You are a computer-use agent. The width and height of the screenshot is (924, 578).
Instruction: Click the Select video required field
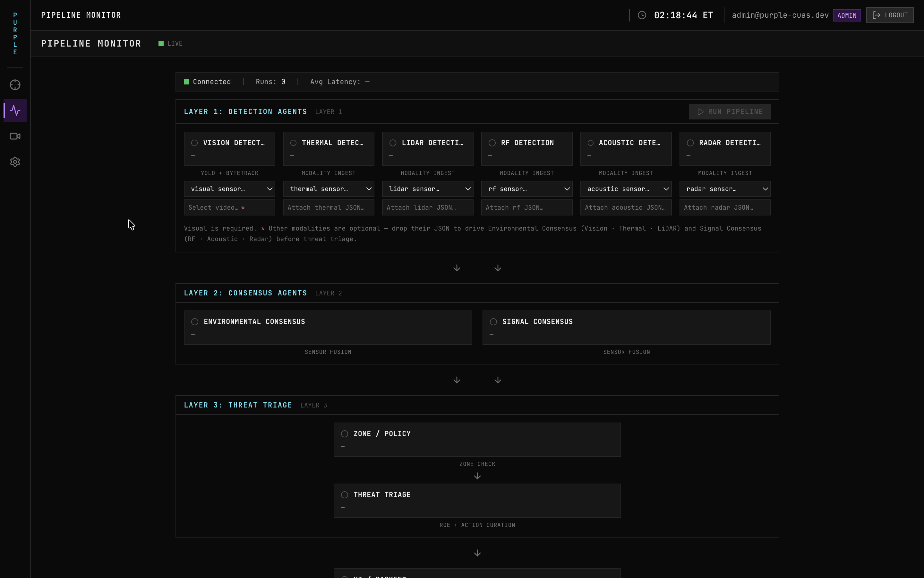coord(229,207)
